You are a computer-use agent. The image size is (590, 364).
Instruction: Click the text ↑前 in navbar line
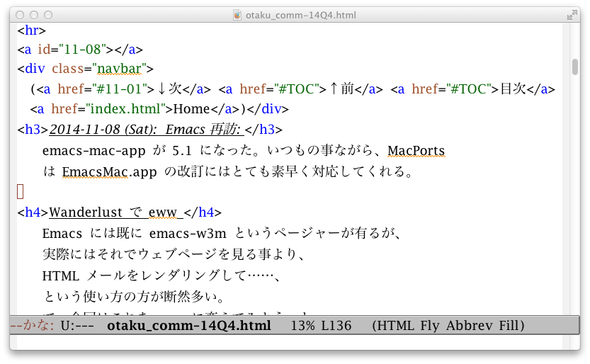click(x=341, y=89)
